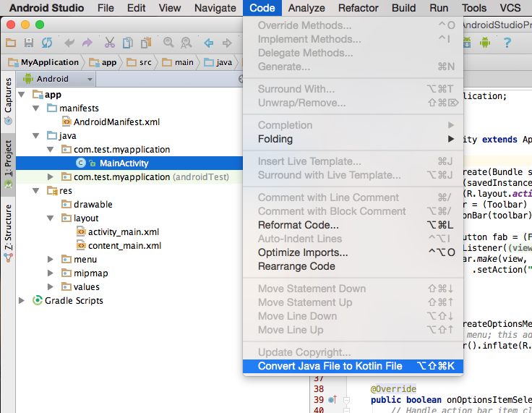The height and width of the screenshot is (413, 532).
Task: Select the drawable folder
Action: 87,205
